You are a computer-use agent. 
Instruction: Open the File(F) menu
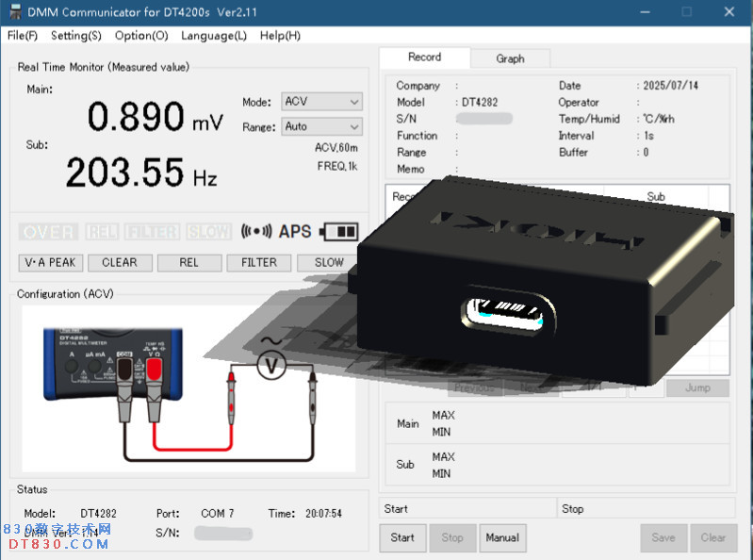22,36
